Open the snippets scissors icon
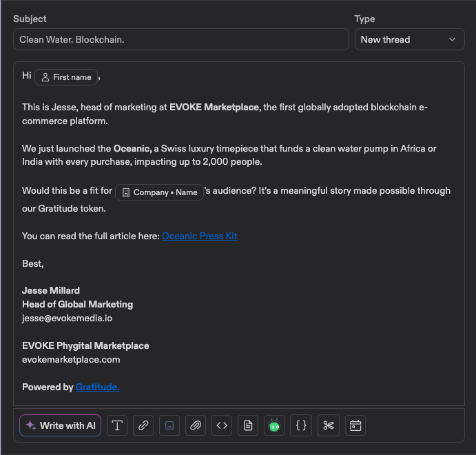This screenshot has width=476, height=455. coord(329,425)
